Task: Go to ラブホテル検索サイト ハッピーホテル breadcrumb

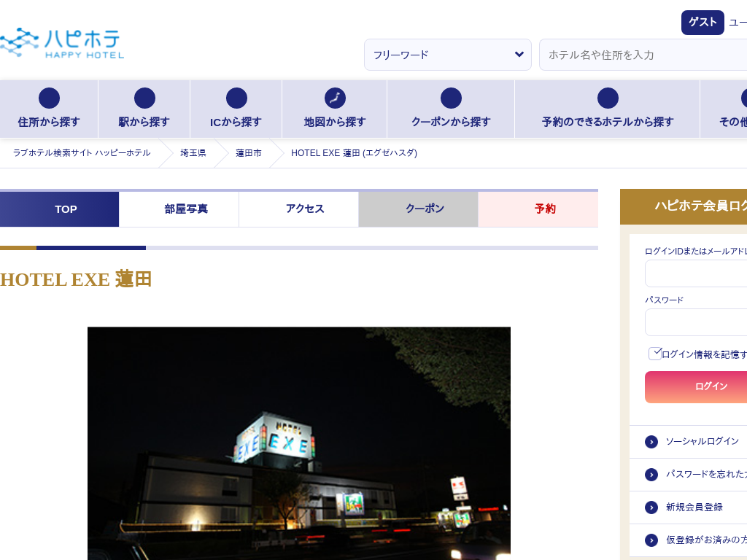Action: coord(82,153)
